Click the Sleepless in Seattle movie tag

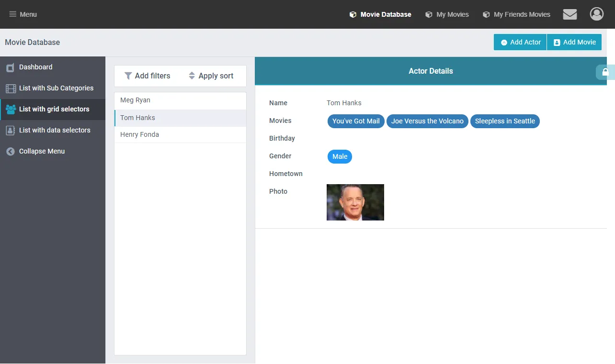click(x=505, y=121)
